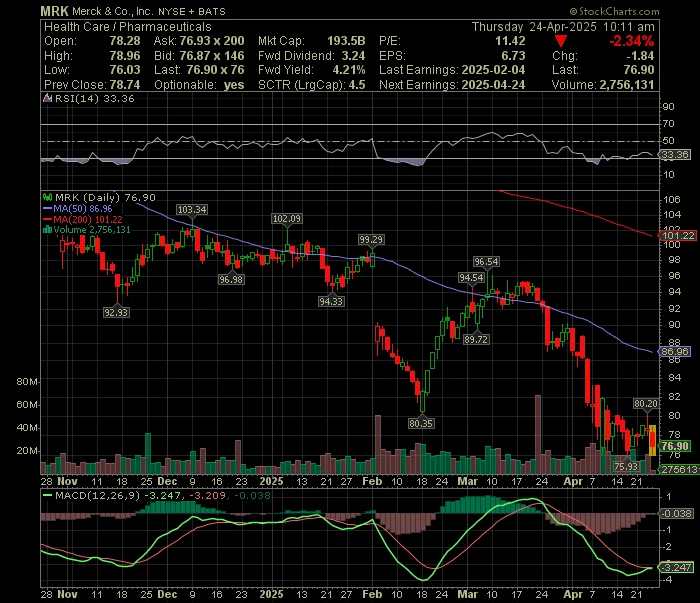Click the 94.33 price low annotation
Viewport: 700px width, 603px height.
[331, 302]
